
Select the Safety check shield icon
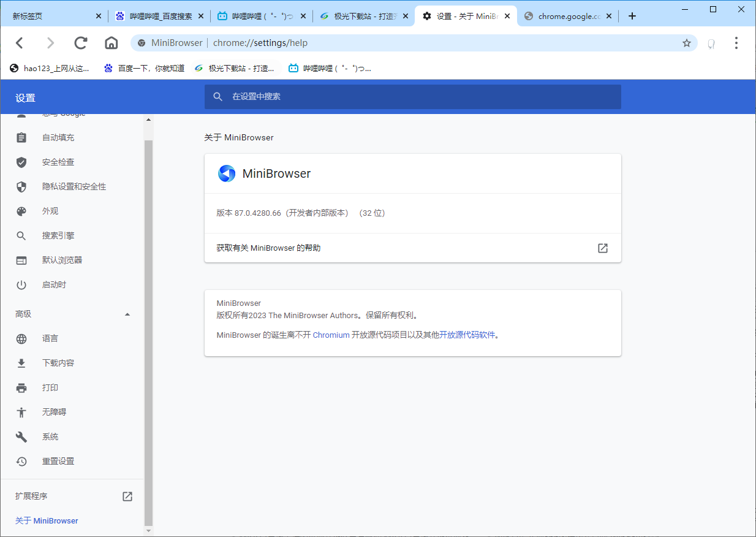(x=21, y=162)
